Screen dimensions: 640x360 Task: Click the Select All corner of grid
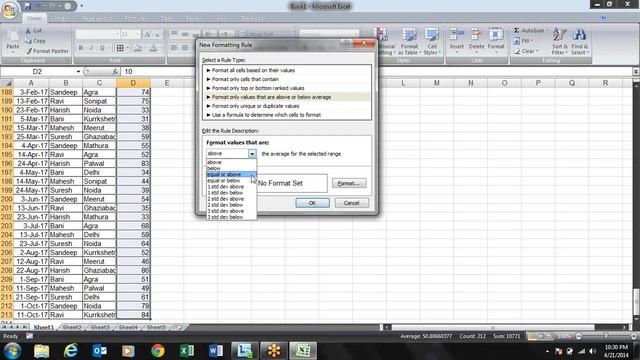[x=7, y=83]
